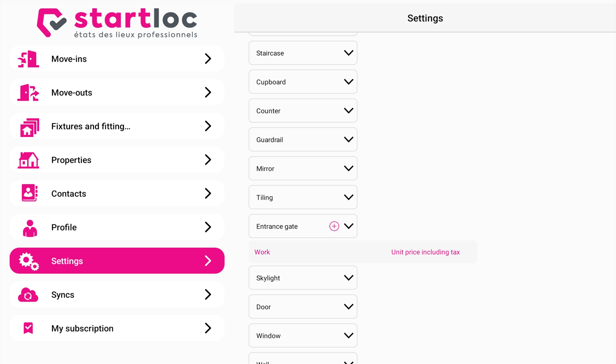Image resolution: width=616 pixels, height=364 pixels.
Task: Click the Unit price including tax header
Action: 425,252
